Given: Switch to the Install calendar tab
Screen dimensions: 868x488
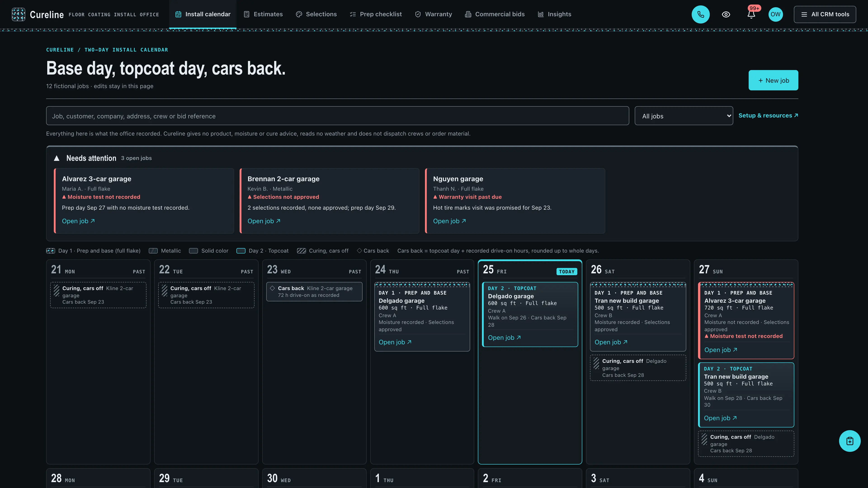Looking at the screenshot, I should [203, 14].
